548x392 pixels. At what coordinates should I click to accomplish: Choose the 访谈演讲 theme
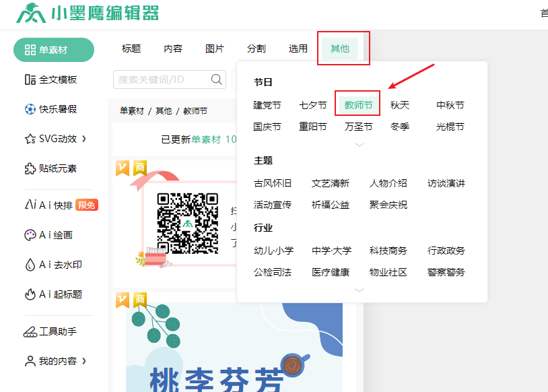tap(446, 183)
